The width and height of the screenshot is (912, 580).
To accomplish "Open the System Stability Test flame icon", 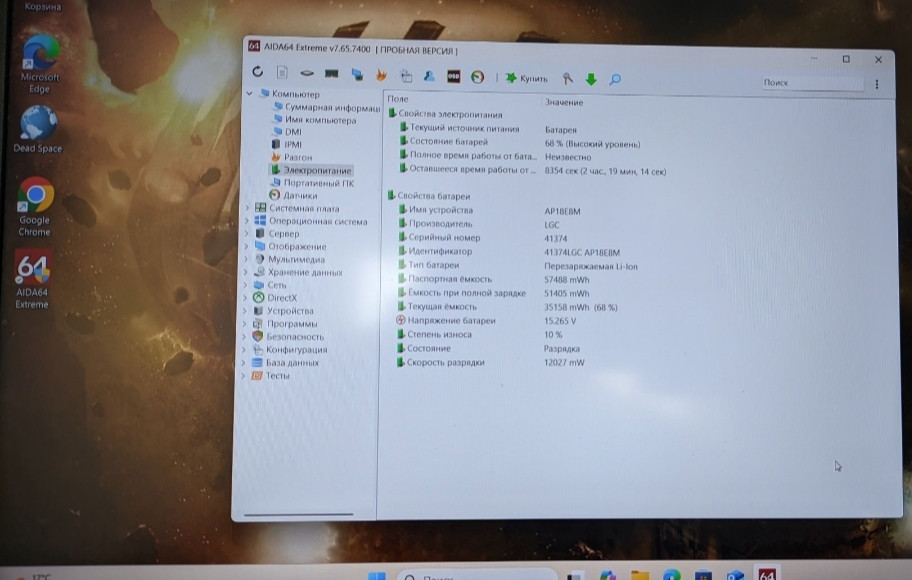I will [x=380, y=73].
